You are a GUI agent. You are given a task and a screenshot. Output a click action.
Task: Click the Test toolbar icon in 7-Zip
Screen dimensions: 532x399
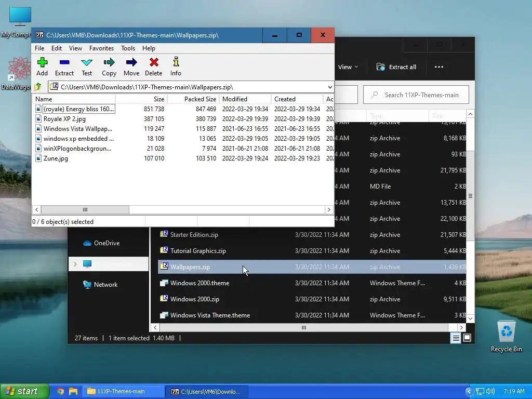coord(87,62)
